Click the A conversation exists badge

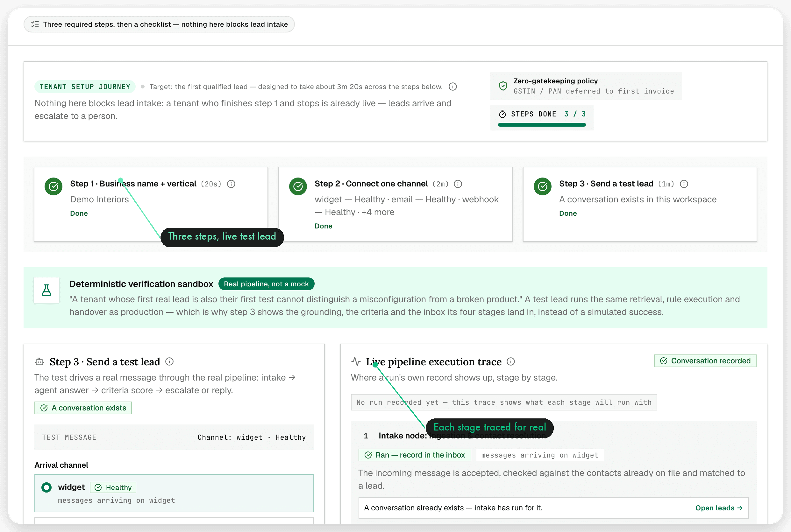tap(83, 408)
